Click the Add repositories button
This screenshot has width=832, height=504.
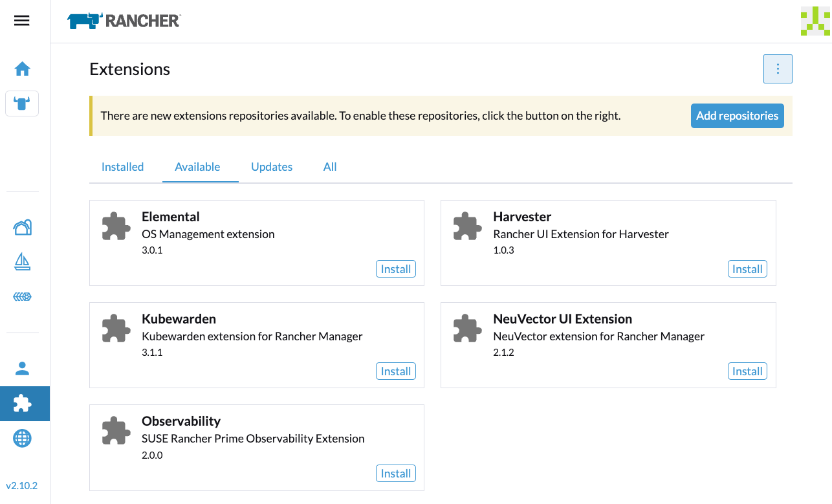click(x=737, y=115)
